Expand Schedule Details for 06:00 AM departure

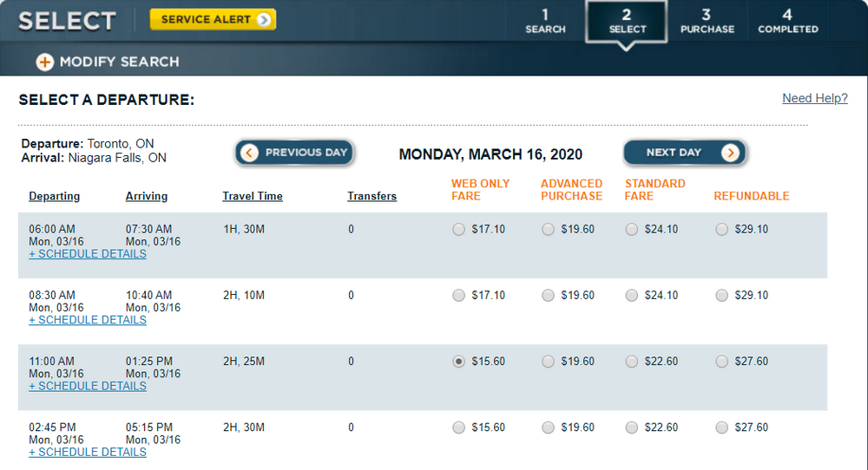pyautogui.click(x=88, y=254)
